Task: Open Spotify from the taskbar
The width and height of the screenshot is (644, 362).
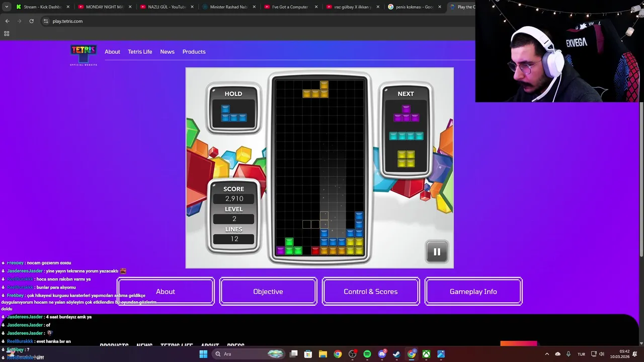Action: pyautogui.click(x=367, y=354)
